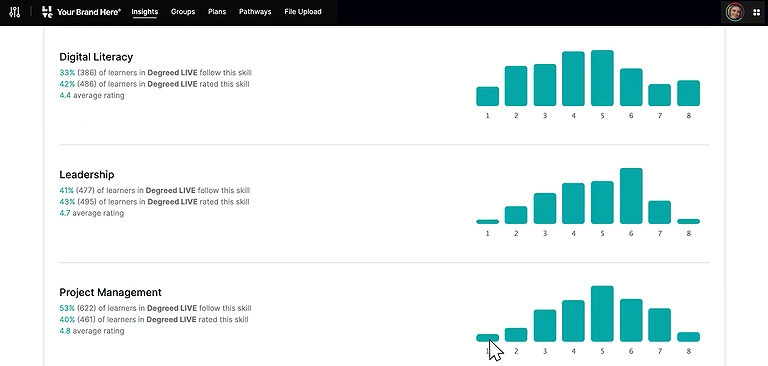
Task: Open the apps grid icon beside avatar
Action: tap(757, 13)
